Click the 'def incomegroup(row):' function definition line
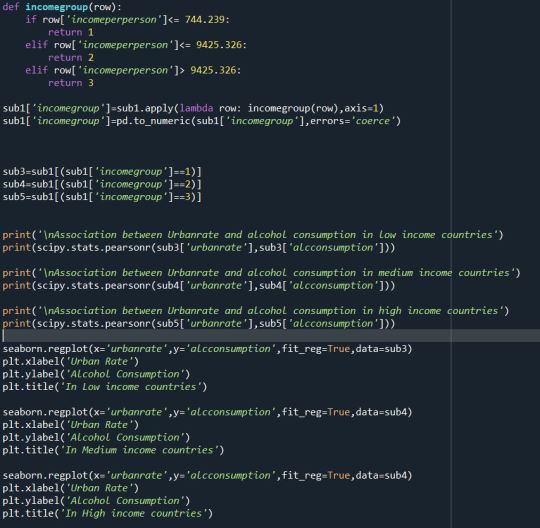This screenshot has width=540, height=528. [x=62, y=7]
